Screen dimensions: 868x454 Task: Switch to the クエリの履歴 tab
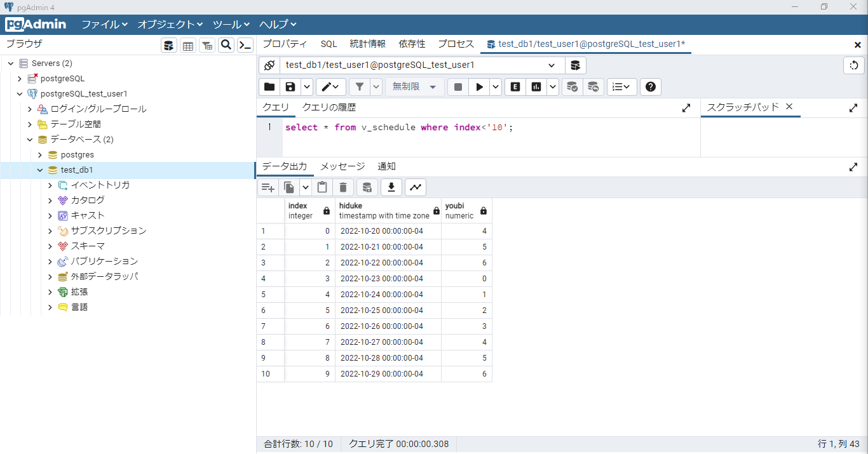[329, 107]
